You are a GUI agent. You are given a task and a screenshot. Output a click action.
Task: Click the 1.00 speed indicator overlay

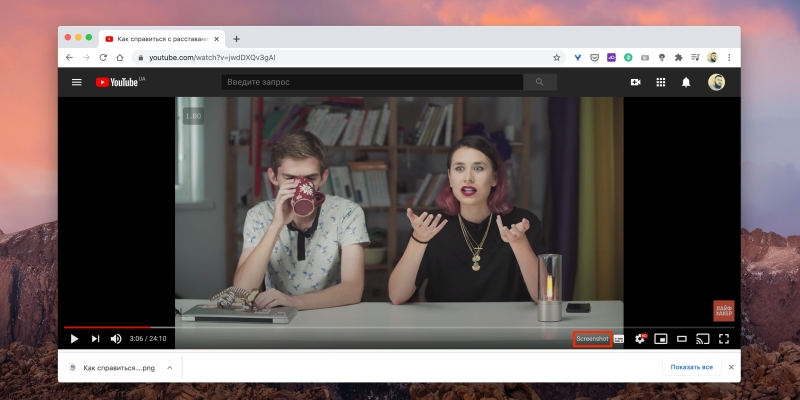tap(193, 116)
